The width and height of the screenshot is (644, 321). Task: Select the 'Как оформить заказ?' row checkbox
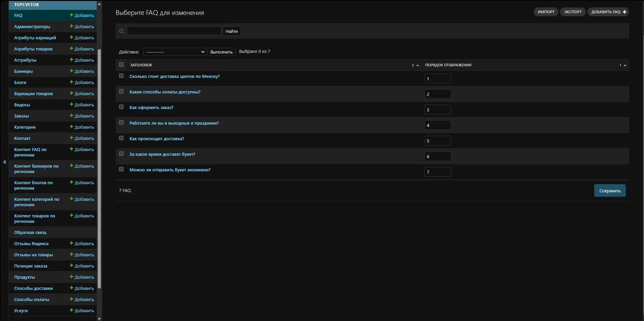[x=121, y=107]
